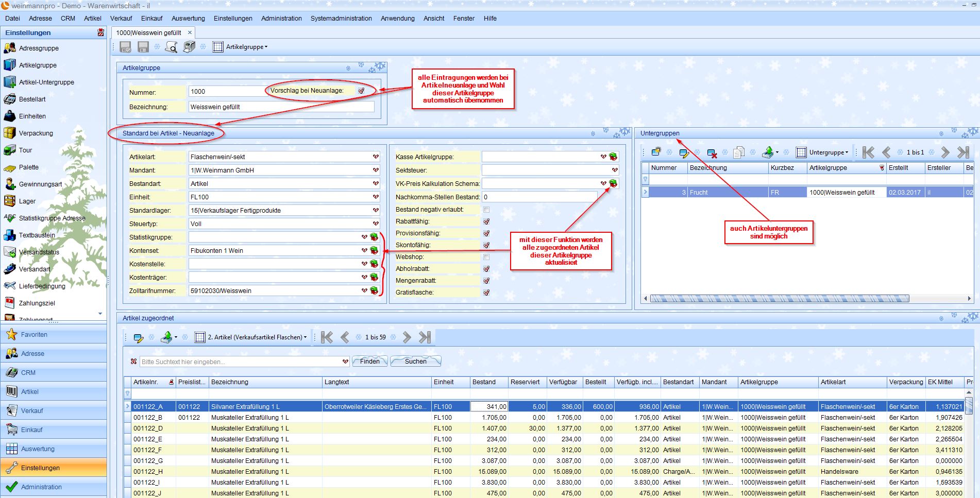The width and height of the screenshot is (980, 498).
Task: Click the print preview magnifier icon
Action: click(171, 47)
